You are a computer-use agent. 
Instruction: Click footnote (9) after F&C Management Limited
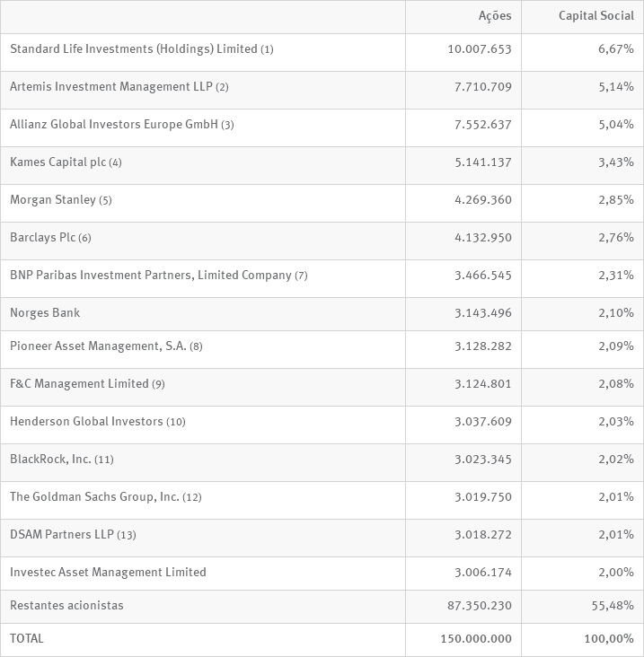[x=158, y=384]
